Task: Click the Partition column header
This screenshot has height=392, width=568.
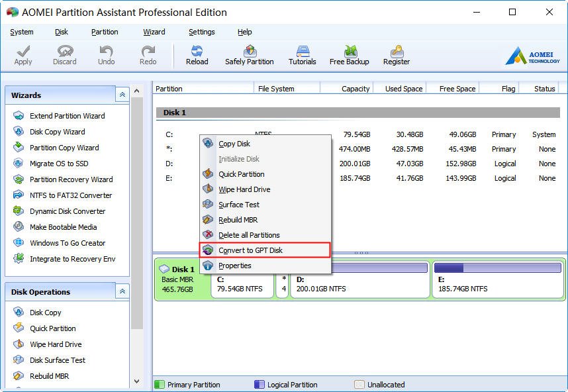Action: [203, 89]
